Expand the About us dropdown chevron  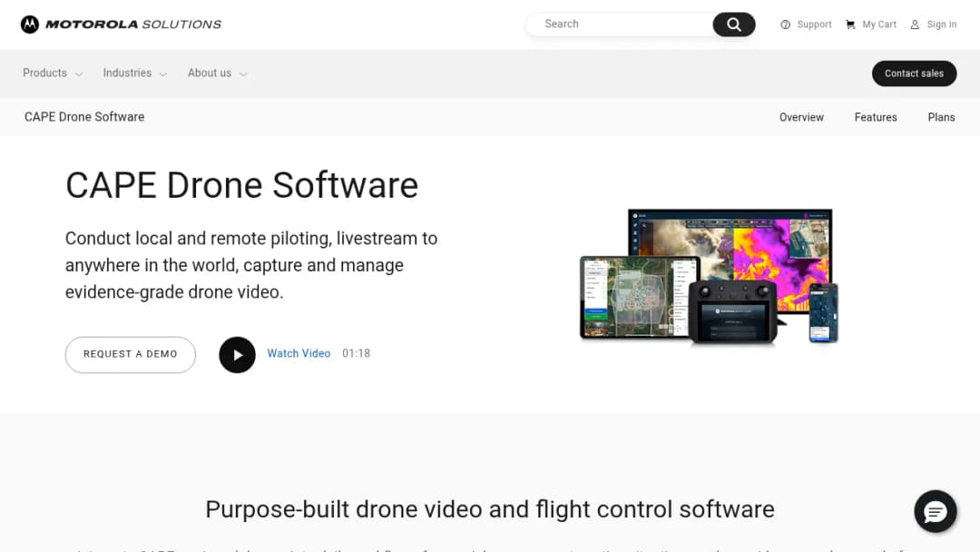coord(243,74)
